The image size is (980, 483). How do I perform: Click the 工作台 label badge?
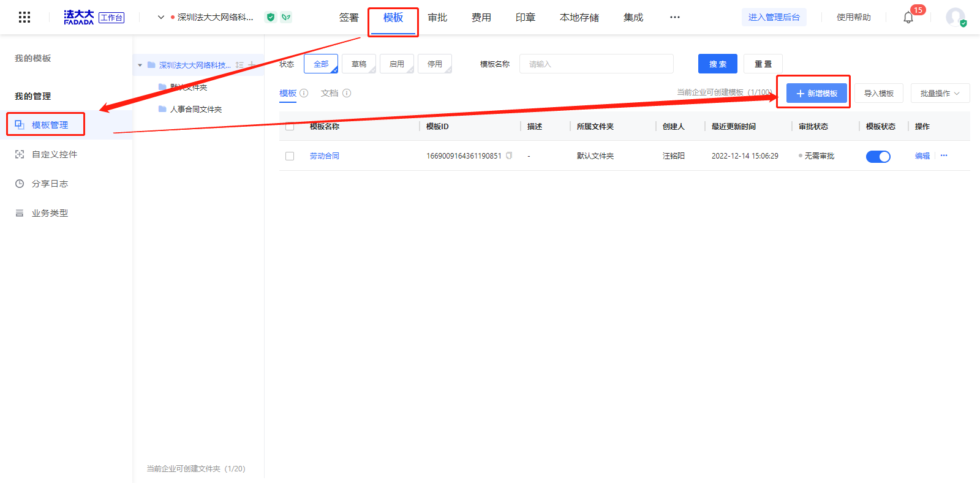(111, 18)
